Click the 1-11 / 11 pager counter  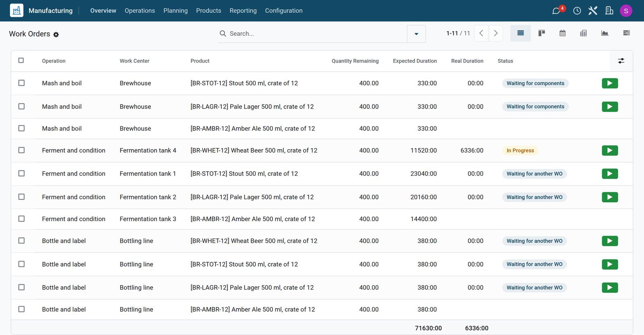click(x=458, y=33)
